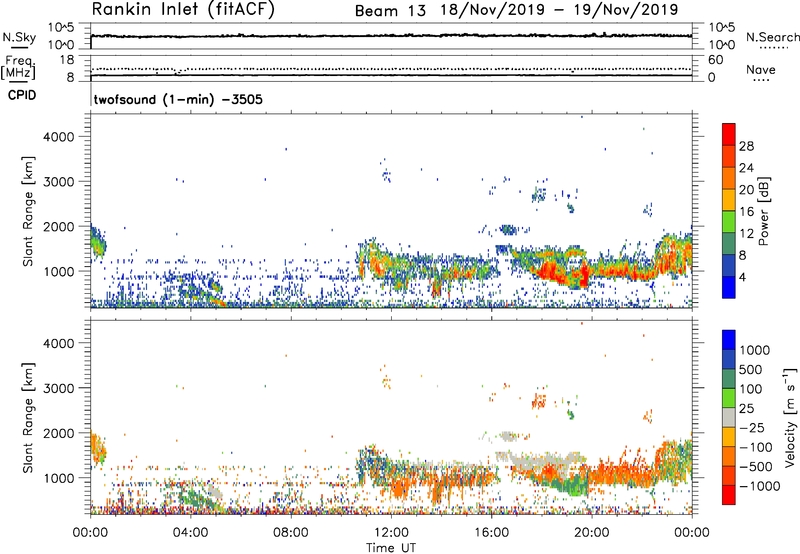Click the noise trace in N.Sky panel
This screenshot has height=554, width=800.
point(391,36)
